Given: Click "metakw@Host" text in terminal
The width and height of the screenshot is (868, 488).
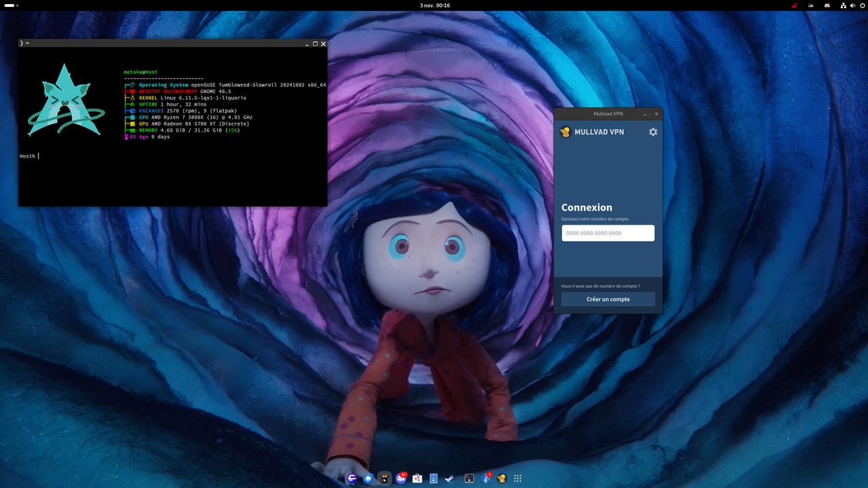Looking at the screenshot, I should pyautogui.click(x=141, y=72).
